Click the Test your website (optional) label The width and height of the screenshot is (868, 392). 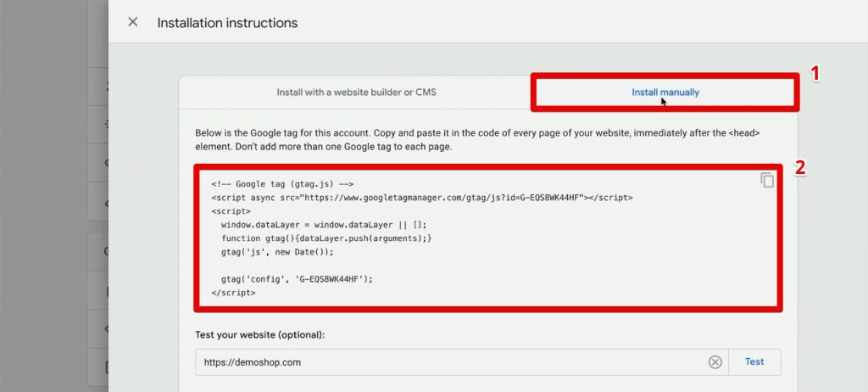click(260, 335)
